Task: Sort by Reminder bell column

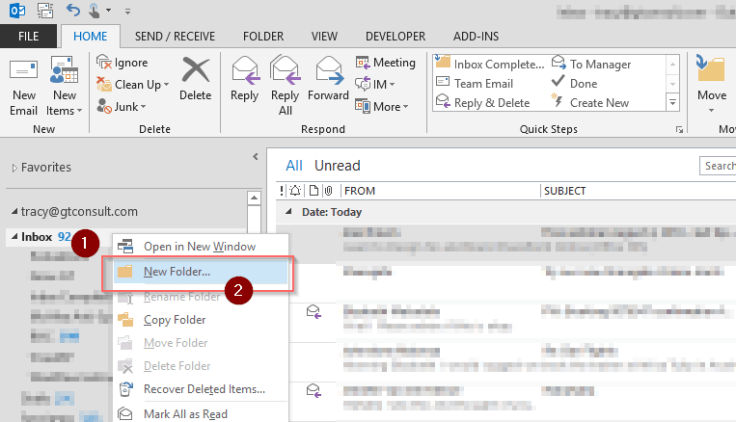Action: click(295, 191)
